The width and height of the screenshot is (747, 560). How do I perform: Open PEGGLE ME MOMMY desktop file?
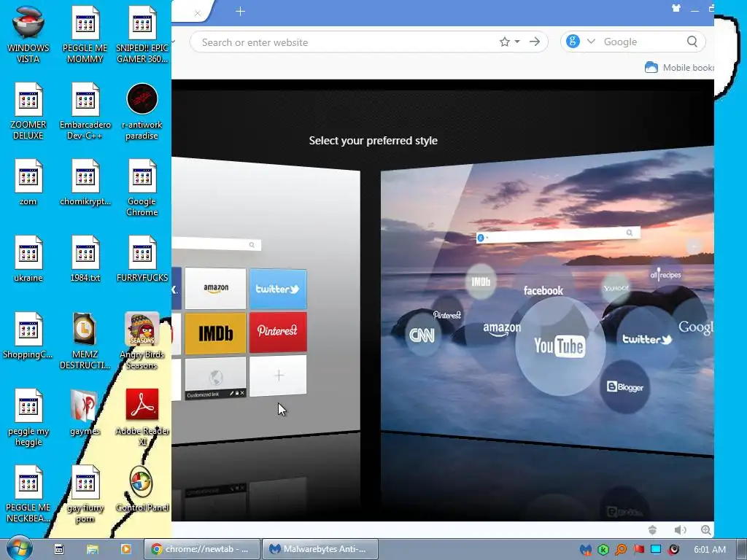tap(85, 34)
